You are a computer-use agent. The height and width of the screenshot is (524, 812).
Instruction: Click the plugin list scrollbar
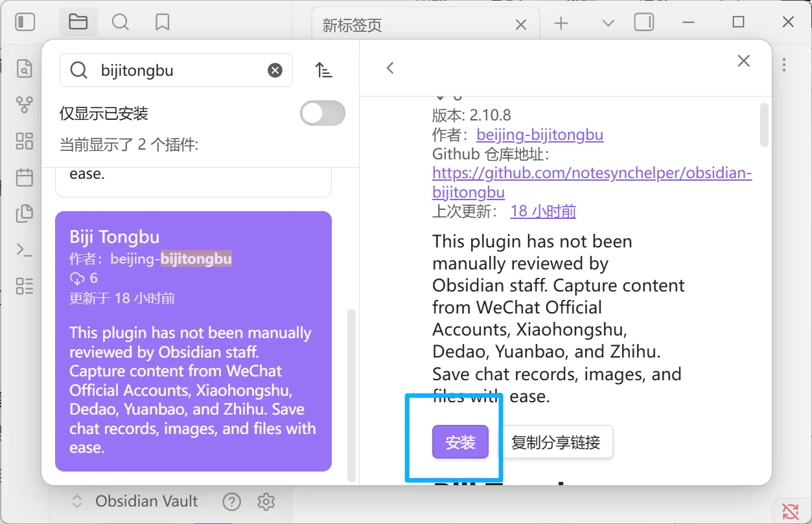[x=352, y=395]
